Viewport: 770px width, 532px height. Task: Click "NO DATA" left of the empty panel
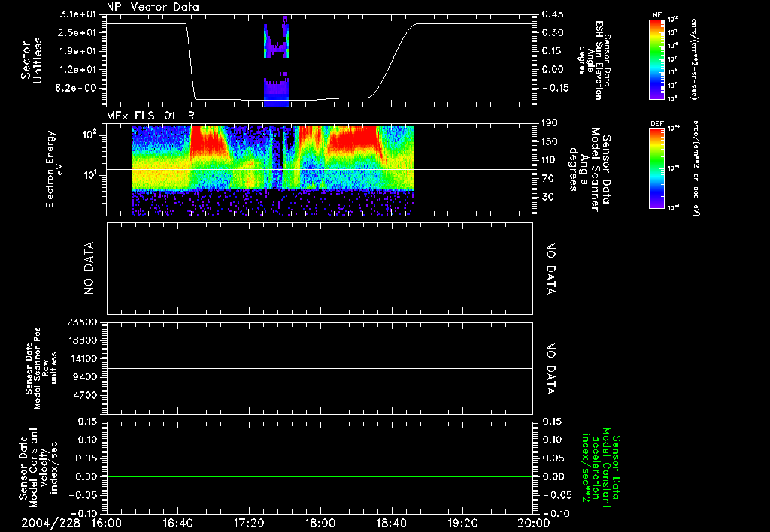89,268
